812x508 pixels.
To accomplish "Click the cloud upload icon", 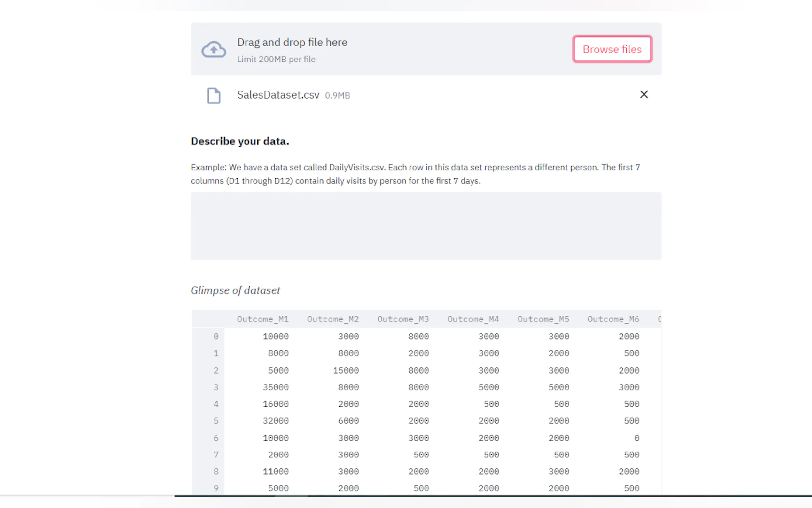I will tap(214, 50).
